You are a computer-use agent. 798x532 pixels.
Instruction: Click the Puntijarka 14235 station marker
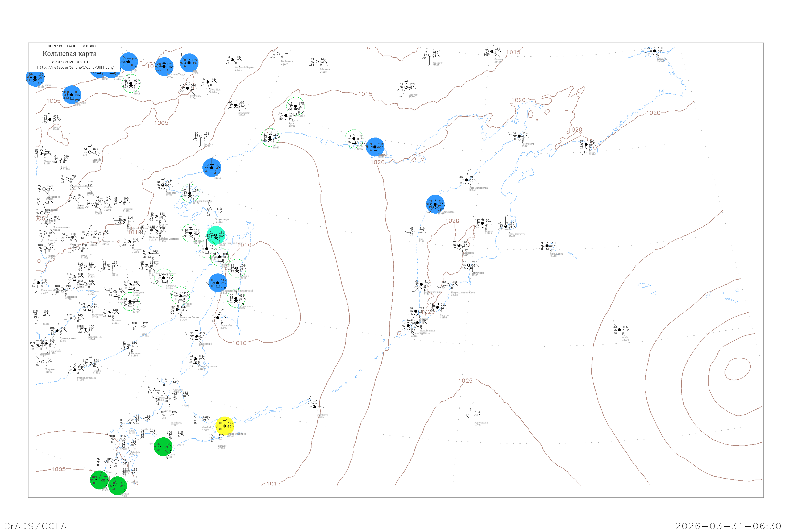coord(314,407)
